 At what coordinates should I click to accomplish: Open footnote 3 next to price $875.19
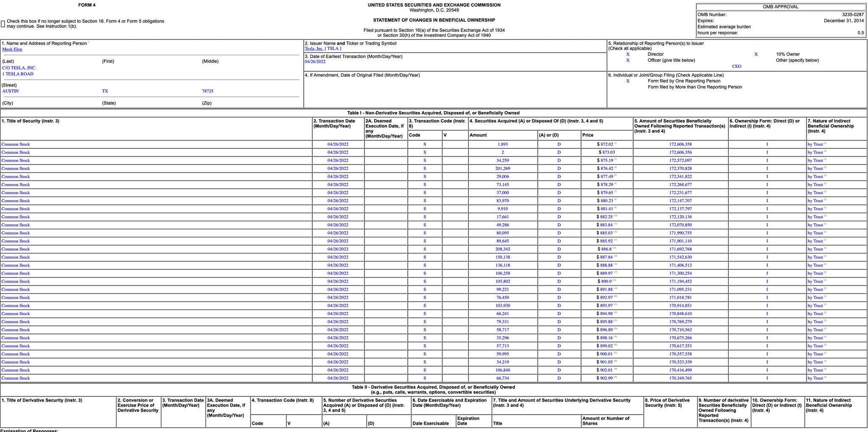pyautogui.click(x=615, y=159)
